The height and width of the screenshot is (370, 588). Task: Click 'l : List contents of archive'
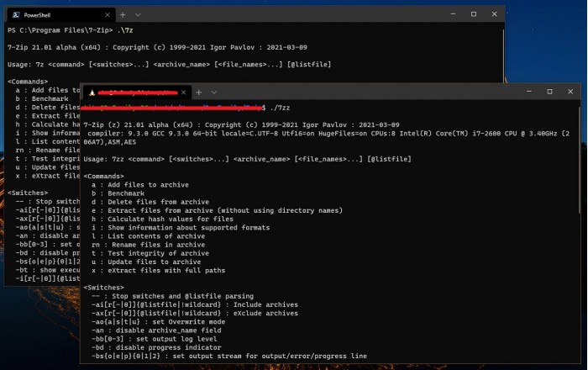click(148, 236)
